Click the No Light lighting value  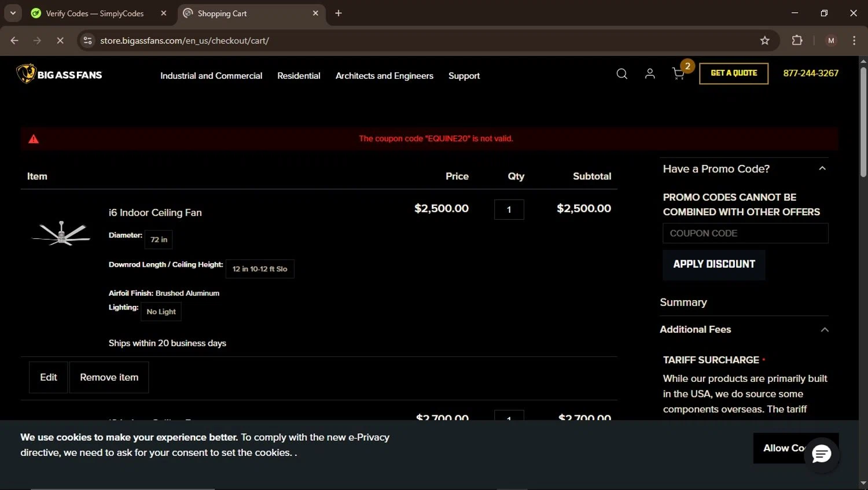(x=161, y=312)
